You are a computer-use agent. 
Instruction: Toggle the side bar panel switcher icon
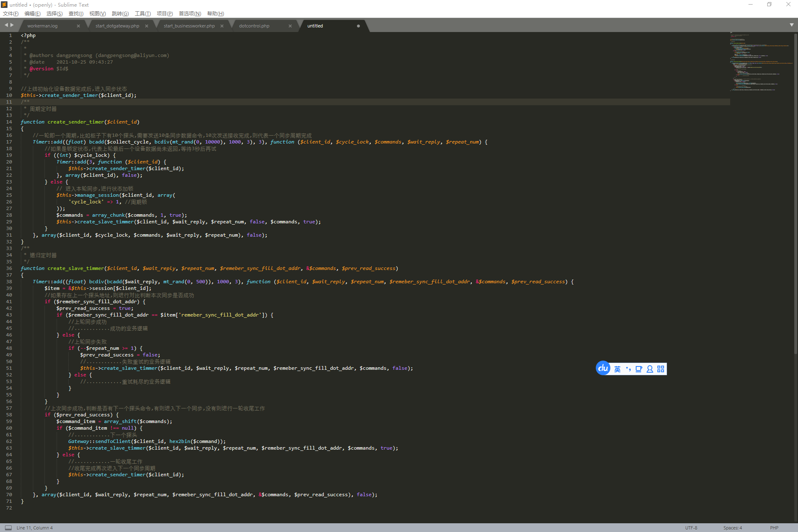point(8,527)
